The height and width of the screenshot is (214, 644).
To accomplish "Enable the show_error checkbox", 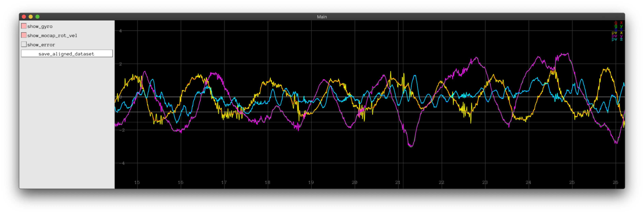I will click(24, 44).
